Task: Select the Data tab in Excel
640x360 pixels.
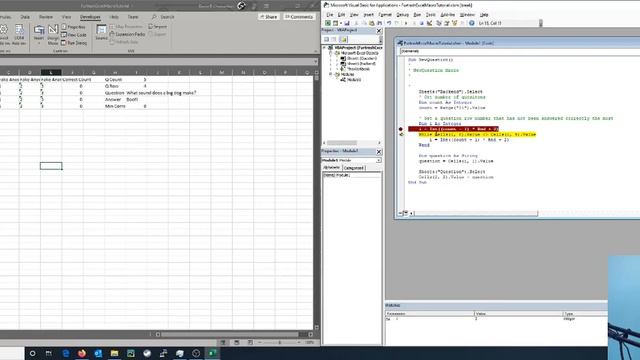Action: click(25, 17)
